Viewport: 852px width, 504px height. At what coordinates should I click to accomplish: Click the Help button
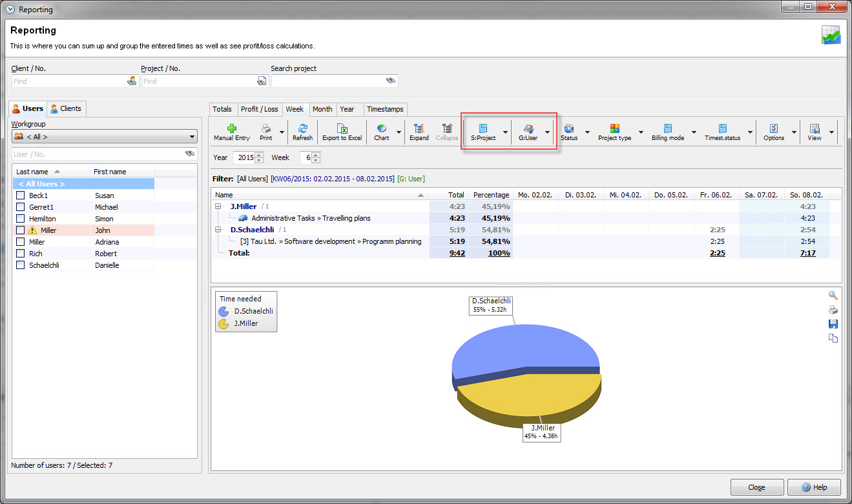coord(814,487)
